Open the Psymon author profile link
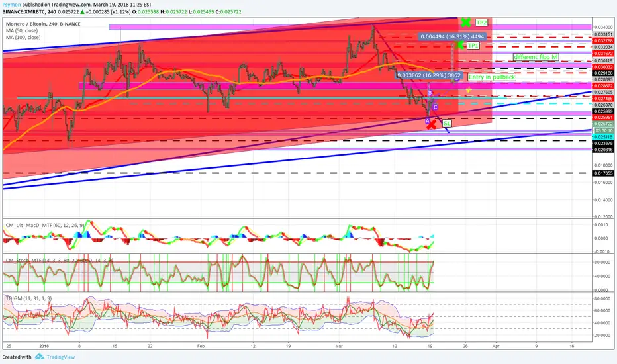Screen dimensions: 617x364 (11, 5)
